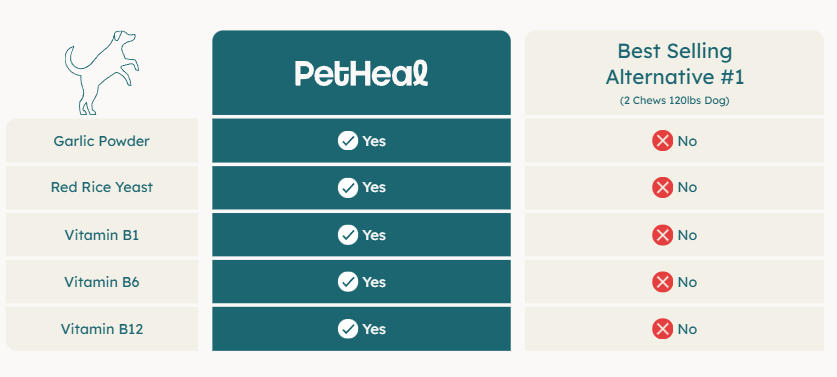Image resolution: width=837 pixels, height=377 pixels.
Task: Click the Best Selling Alternative #1 heading
Action: [675, 64]
